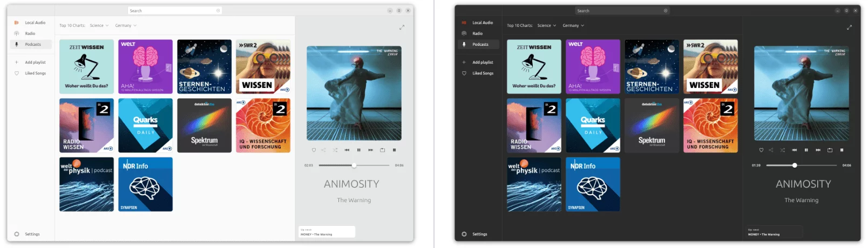Open Sternengeschichten podcast in dark window
Screen dimensions: 868x248
652,66
